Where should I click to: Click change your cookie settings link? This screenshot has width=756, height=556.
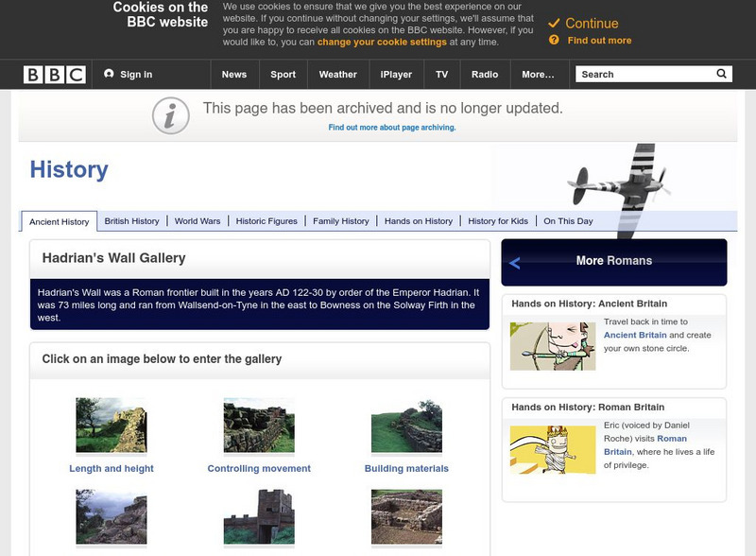pos(382,42)
